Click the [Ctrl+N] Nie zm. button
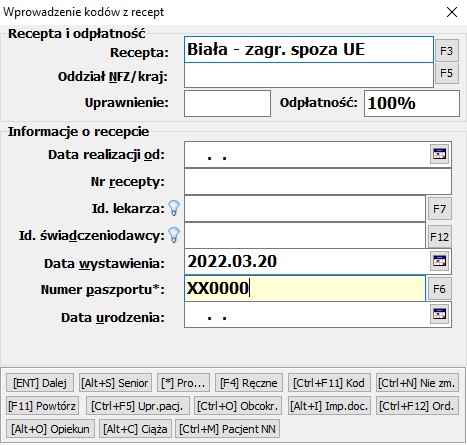Screen dimensions: 467x445 tap(417, 383)
